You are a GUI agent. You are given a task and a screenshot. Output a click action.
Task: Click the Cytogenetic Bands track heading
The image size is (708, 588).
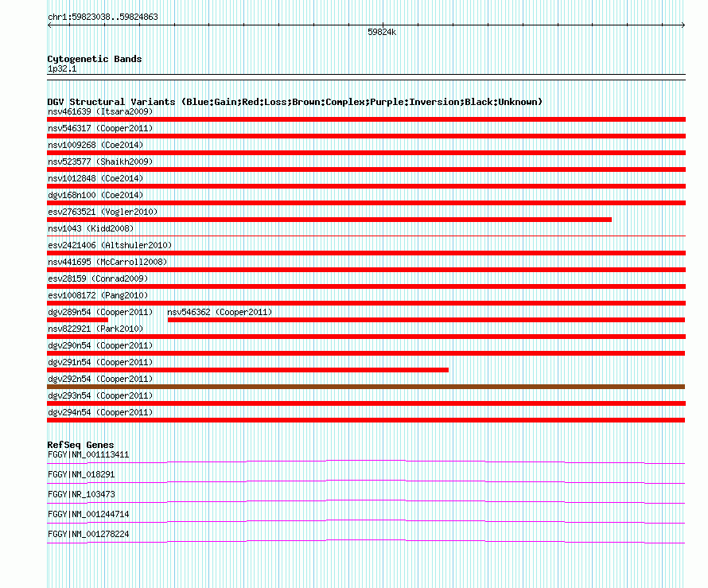pos(95,59)
